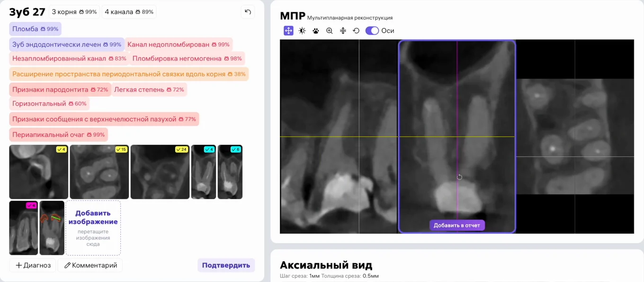Viewport: 644px width, 282px height.
Task: Click the axial MPR pane on the right
Action: pos(575,137)
